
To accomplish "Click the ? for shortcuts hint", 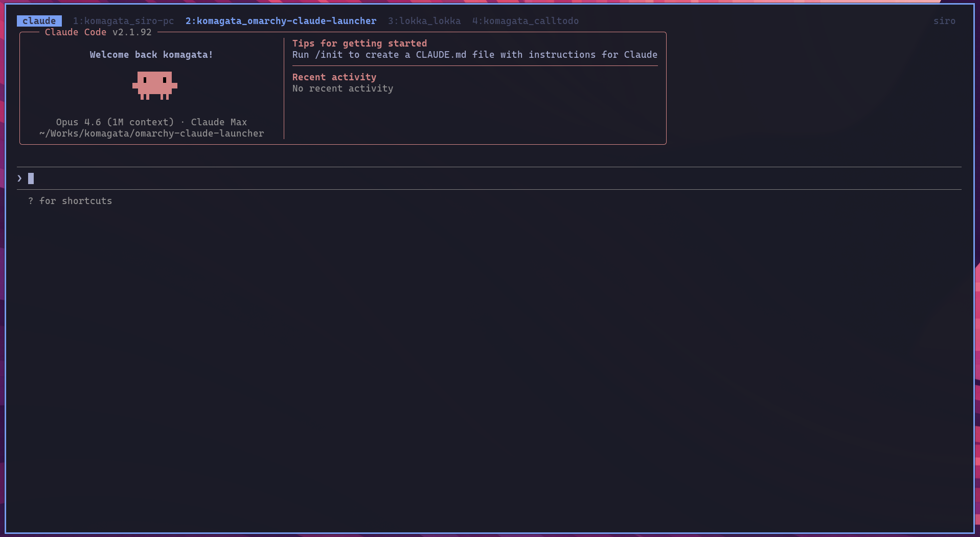I will (70, 200).
